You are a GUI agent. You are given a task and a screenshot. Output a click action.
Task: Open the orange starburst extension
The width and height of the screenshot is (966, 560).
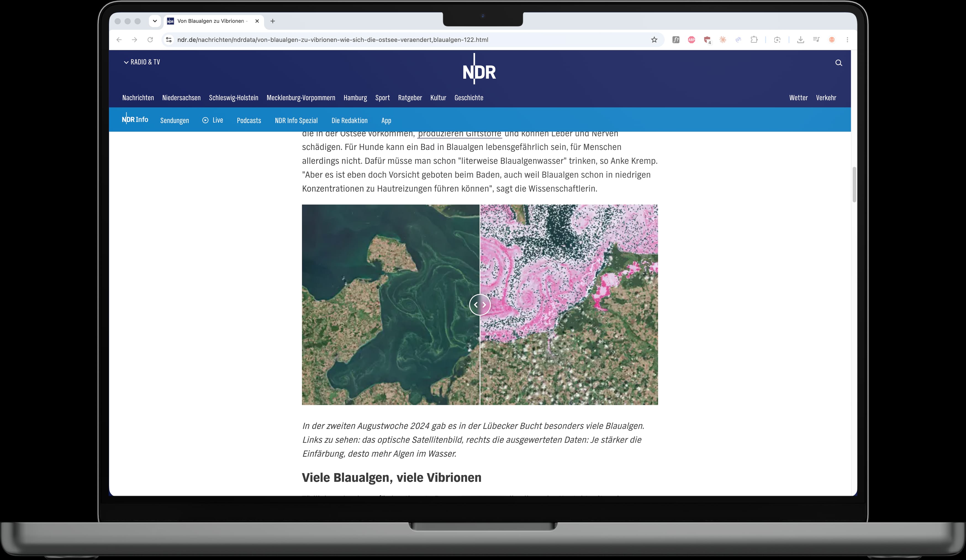(x=723, y=40)
